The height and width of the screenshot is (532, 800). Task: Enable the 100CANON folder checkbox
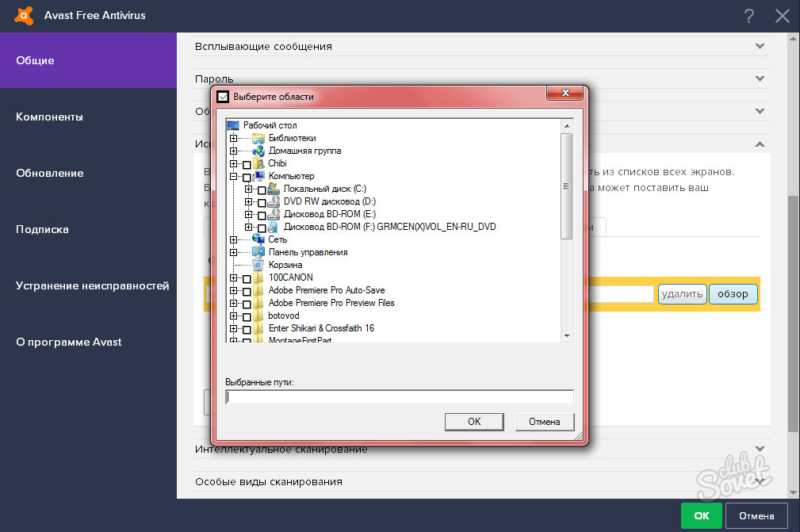[x=247, y=278]
